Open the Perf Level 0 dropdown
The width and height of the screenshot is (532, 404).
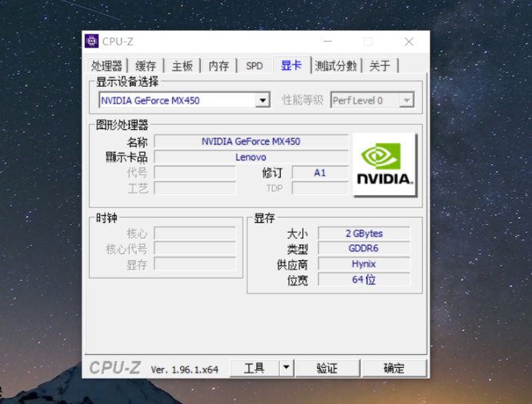(x=372, y=101)
